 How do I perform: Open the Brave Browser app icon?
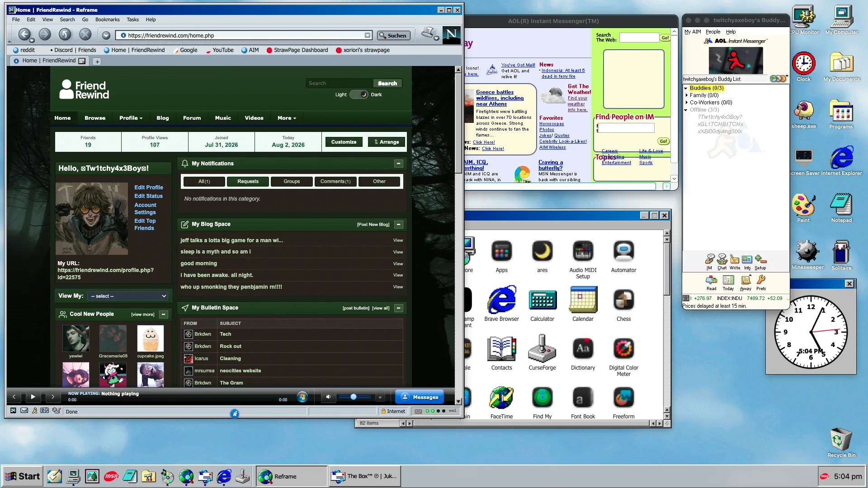tap(501, 303)
